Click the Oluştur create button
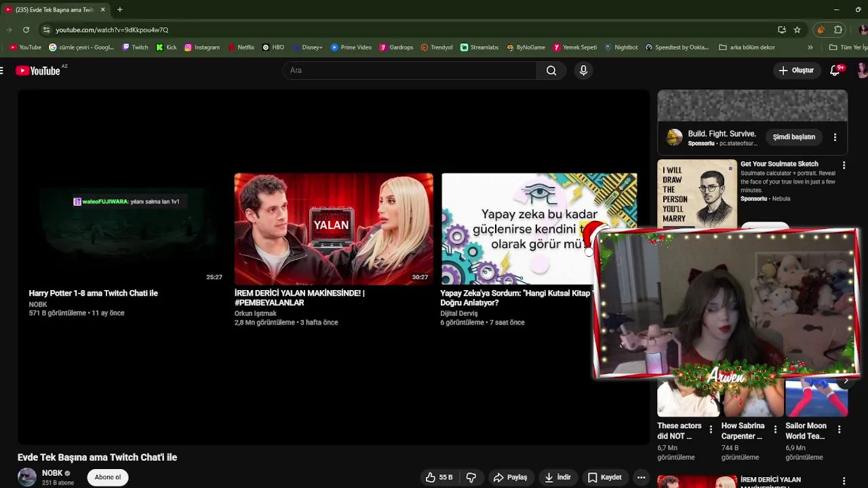Viewport: 868px width, 488px height. (x=796, y=70)
